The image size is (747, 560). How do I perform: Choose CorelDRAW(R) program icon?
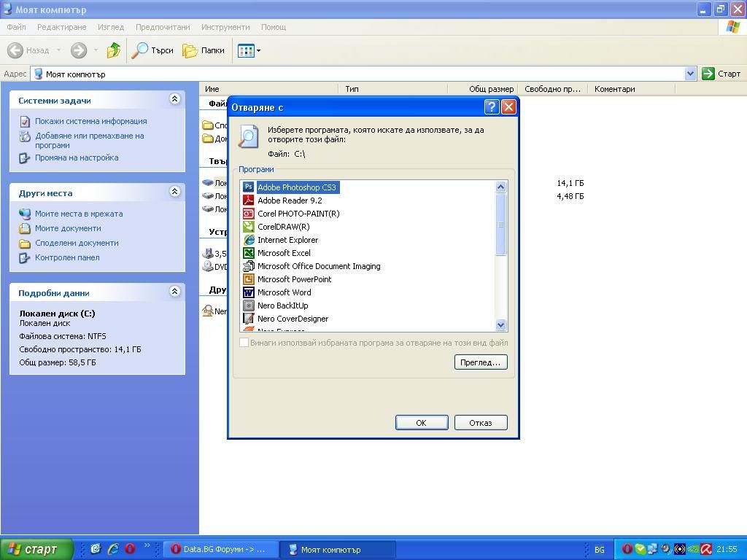click(x=248, y=227)
